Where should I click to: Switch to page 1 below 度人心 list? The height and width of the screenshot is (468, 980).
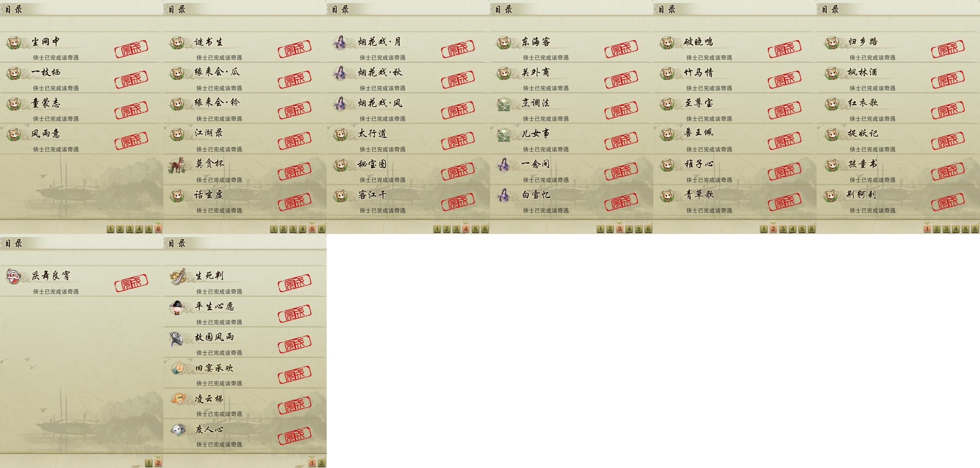[312, 463]
